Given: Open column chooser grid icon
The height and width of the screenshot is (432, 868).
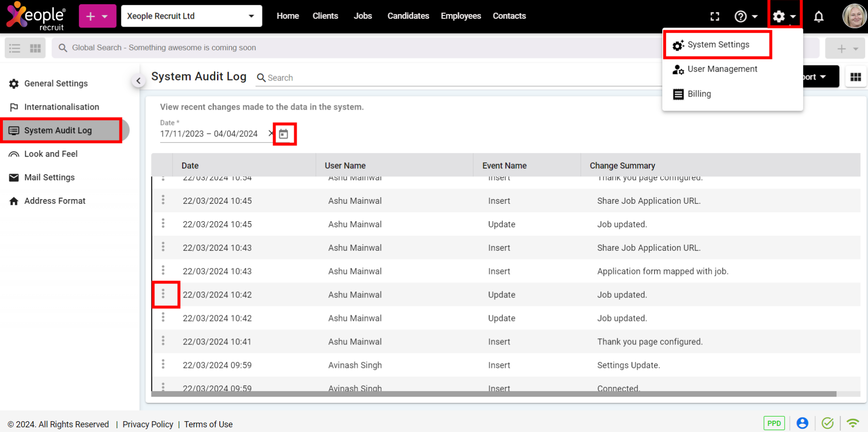Looking at the screenshot, I should coord(856,77).
